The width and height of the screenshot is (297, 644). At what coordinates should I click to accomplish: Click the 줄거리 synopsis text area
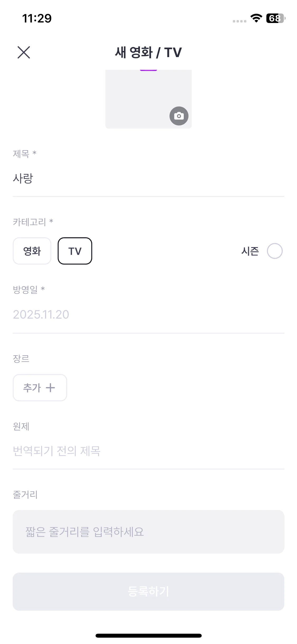148,532
